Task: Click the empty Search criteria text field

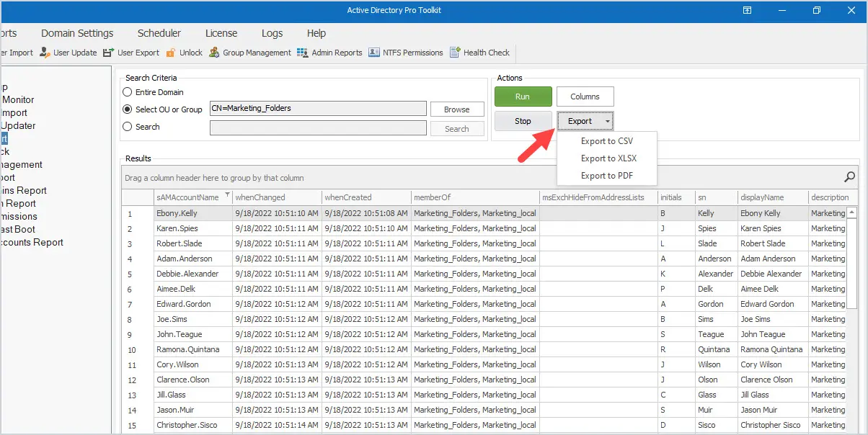Action: coord(318,127)
